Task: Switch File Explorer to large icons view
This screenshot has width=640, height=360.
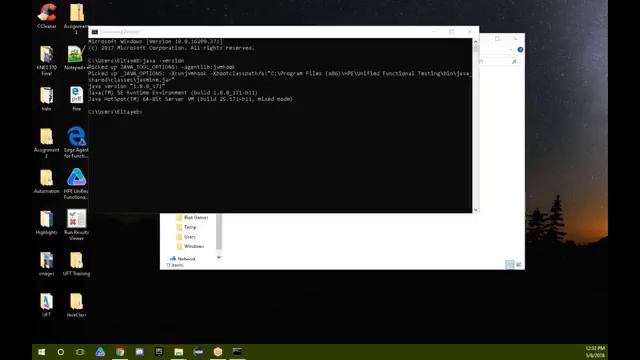Action: (519, 264)
